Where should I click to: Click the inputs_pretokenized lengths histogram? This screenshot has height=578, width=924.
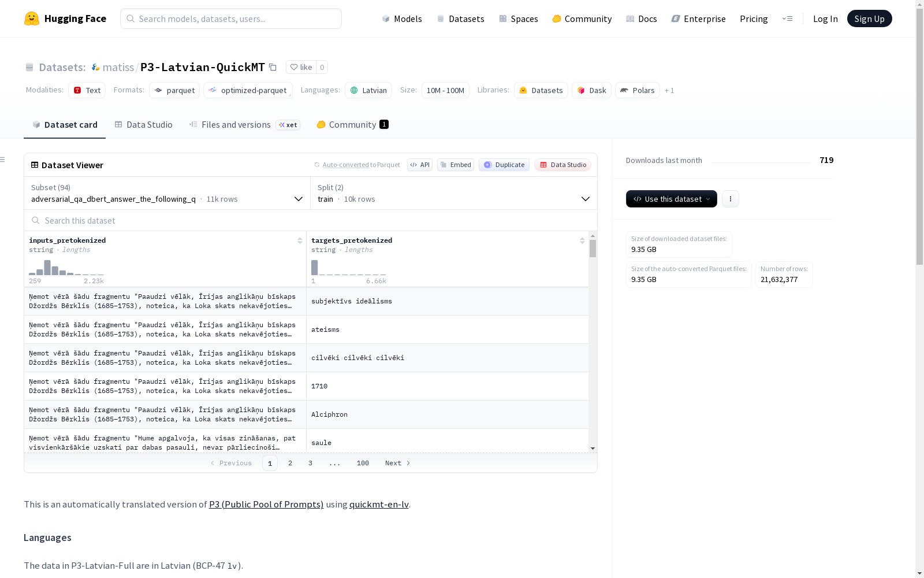(66, 268)
